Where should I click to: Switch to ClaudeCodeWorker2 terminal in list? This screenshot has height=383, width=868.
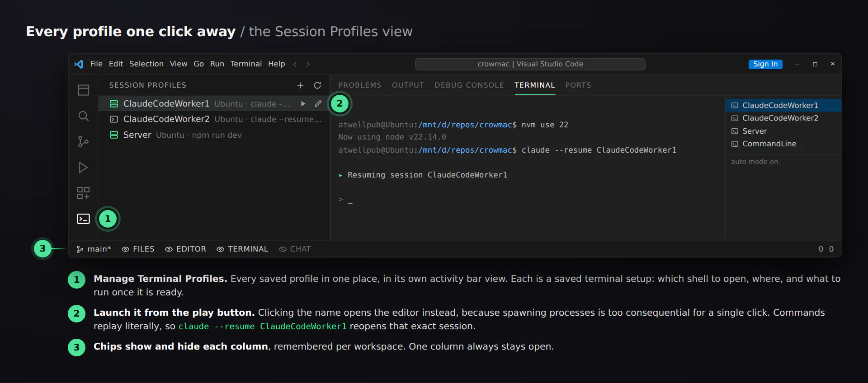[783, 118]
